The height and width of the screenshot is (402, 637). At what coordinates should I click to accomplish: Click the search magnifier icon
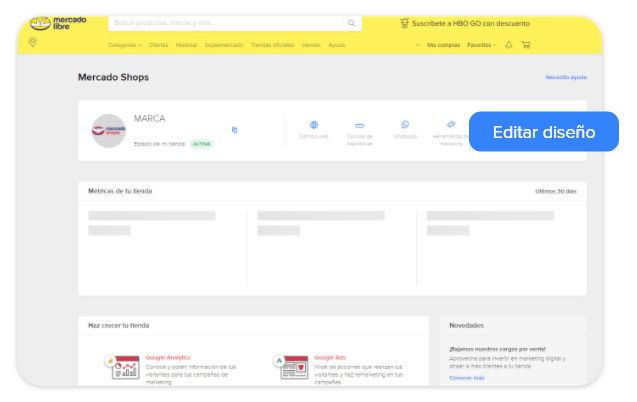(351, 23)
